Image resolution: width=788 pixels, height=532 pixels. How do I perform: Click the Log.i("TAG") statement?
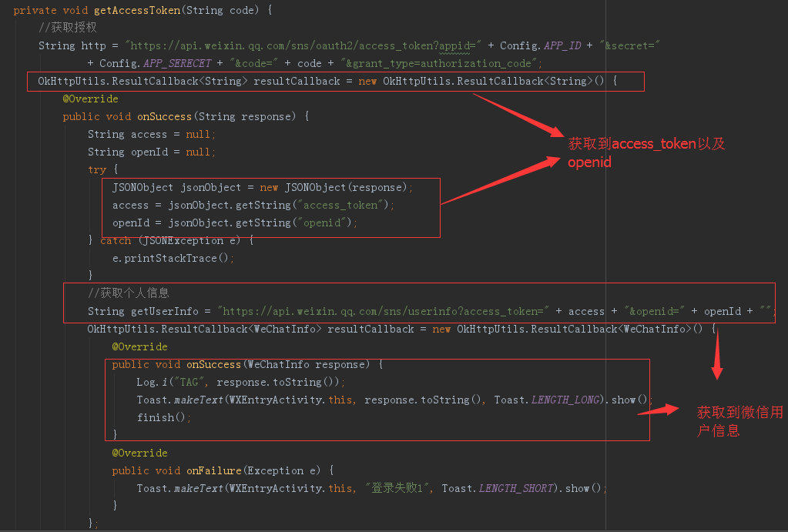(x=241, y=383)
